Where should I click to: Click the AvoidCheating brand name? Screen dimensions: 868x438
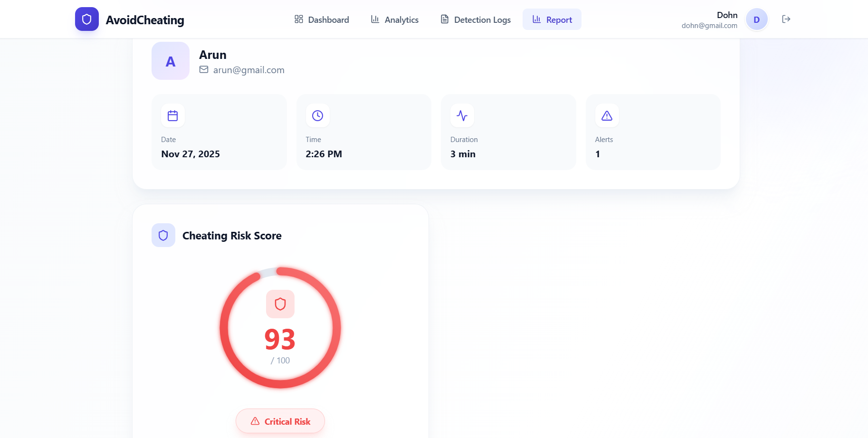pyautogui.click(x=145, y=20)
